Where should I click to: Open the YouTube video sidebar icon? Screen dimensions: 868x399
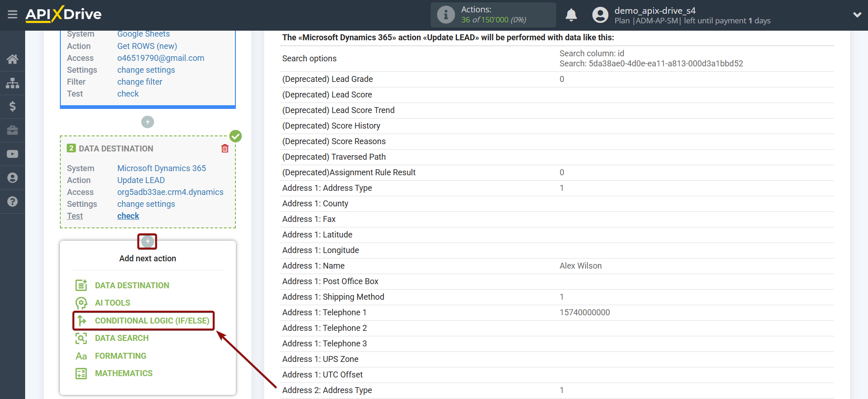[x=12, y=154]
